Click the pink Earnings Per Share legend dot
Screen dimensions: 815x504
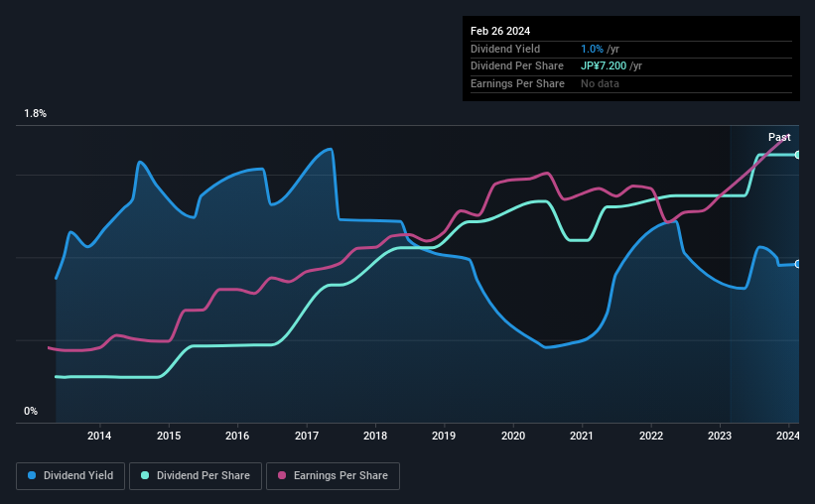tap(282, 475)
